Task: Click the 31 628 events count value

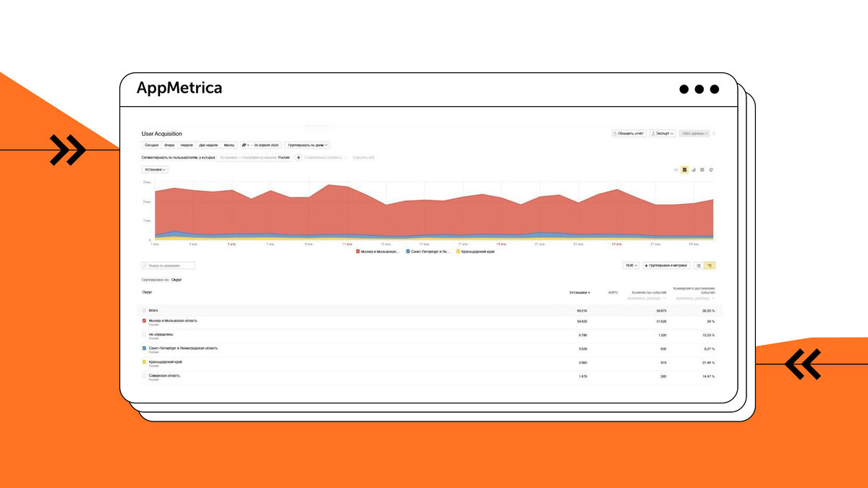Action: (661, 320)
